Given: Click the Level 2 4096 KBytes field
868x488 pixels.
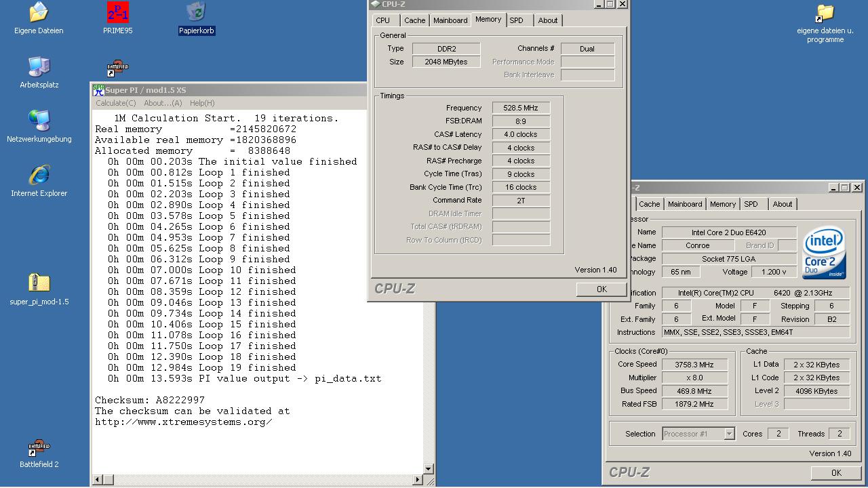Looking at the screenshot, I should [816, 391].
